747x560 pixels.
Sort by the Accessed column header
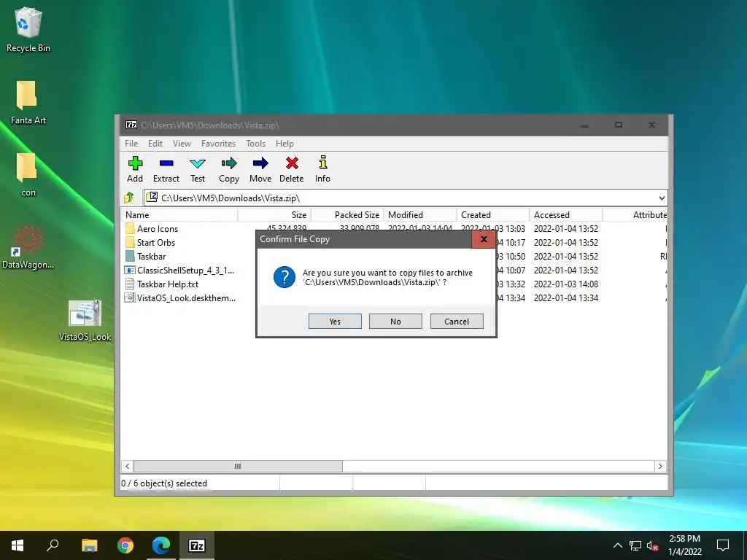566,215
